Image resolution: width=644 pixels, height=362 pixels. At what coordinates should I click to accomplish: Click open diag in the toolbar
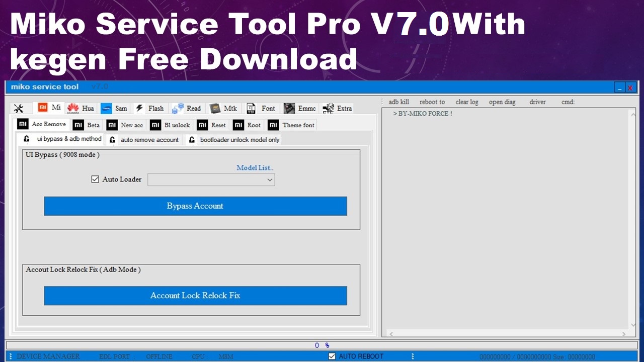click(502, 102)
